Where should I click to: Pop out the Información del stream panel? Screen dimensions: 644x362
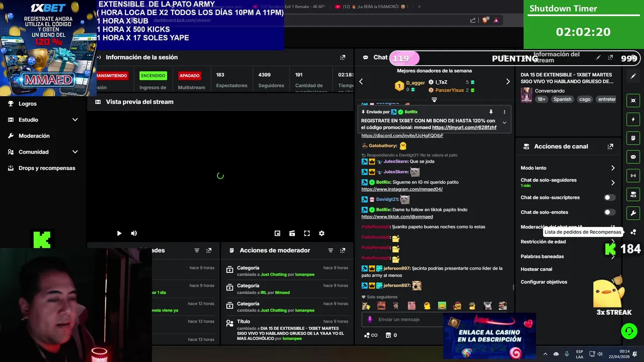click(x=610, y=58)
